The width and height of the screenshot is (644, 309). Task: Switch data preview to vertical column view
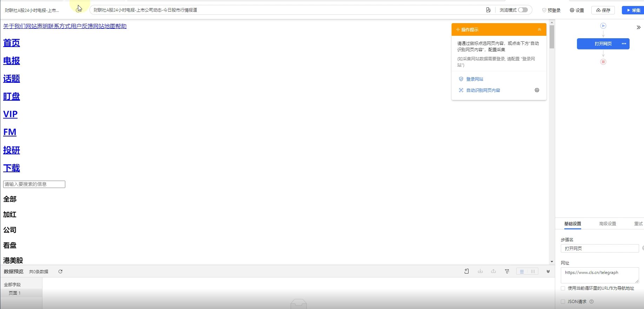click(x=533, y=271)
